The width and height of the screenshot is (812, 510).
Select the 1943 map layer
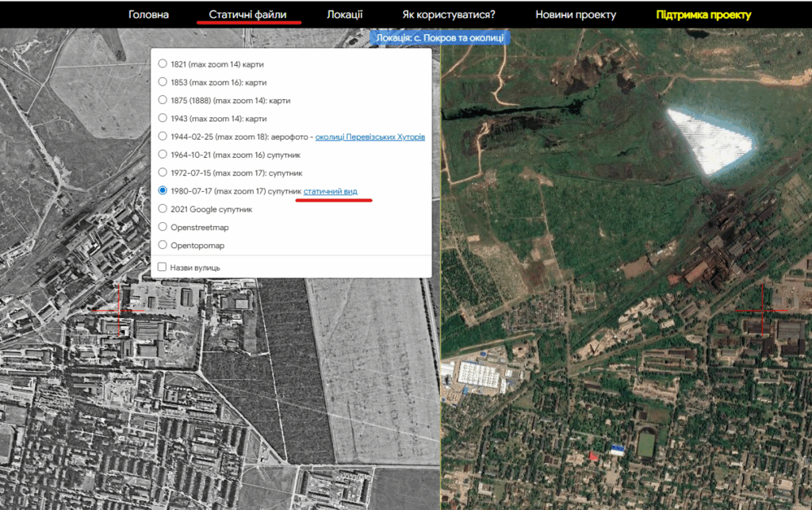pos(163,118)
